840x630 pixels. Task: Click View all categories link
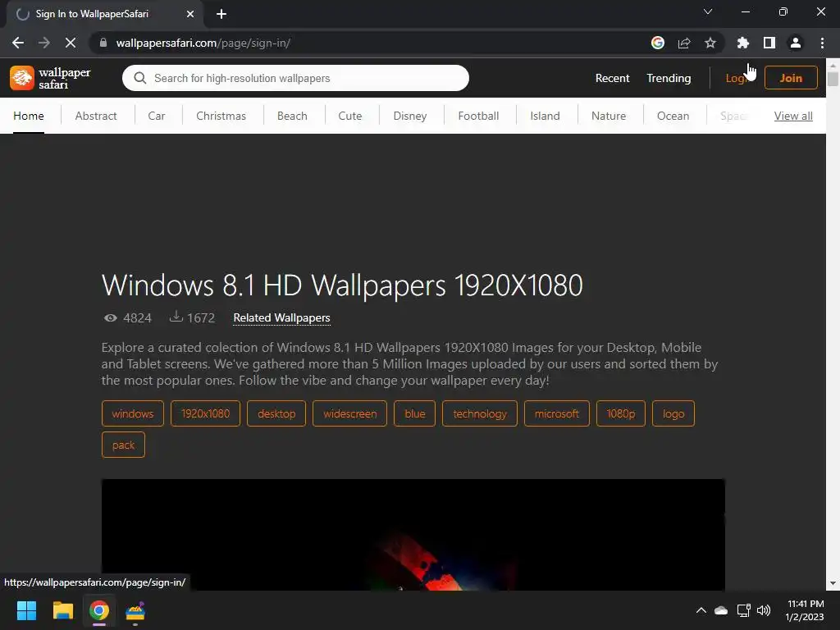click(x=793, y=116)
